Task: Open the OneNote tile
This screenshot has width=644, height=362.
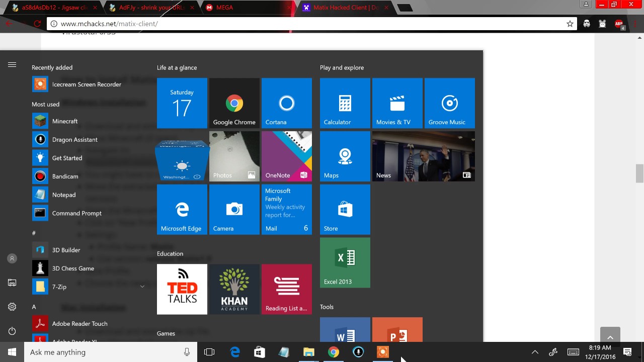Action: pyautogui.click(x=287, y=156)
